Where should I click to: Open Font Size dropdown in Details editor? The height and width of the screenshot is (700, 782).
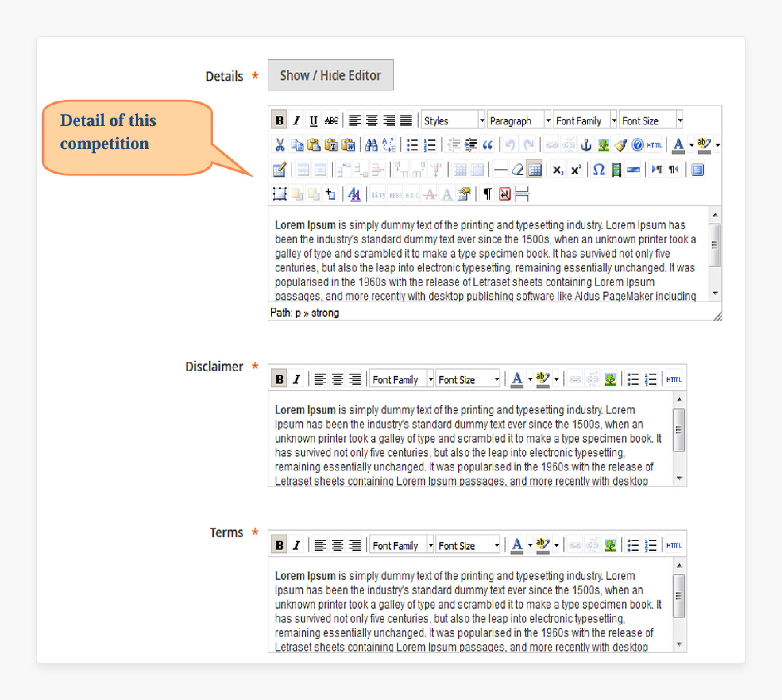[651, 121]
